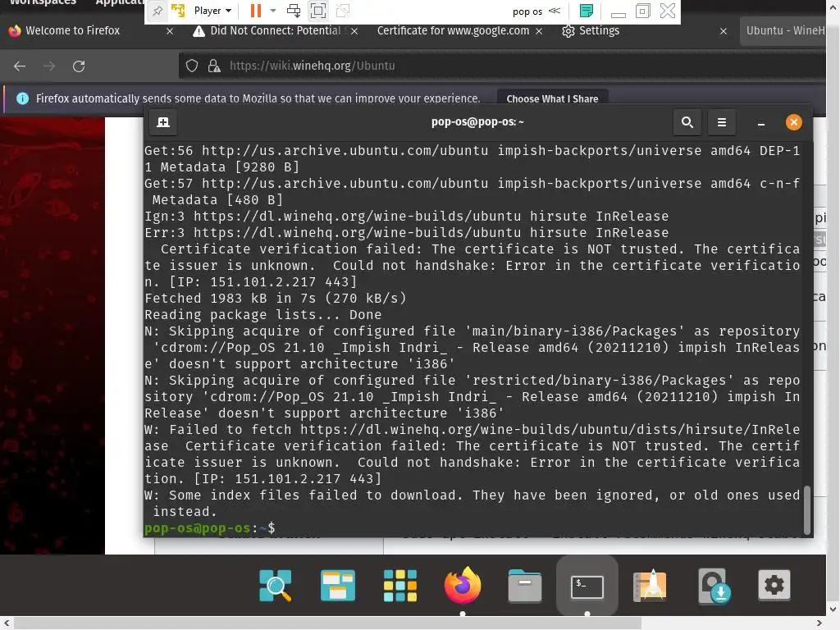This screenshot has height=630, width=840.
Task: Click the terminal vertical scrollbar
Action: click(807, 509)
